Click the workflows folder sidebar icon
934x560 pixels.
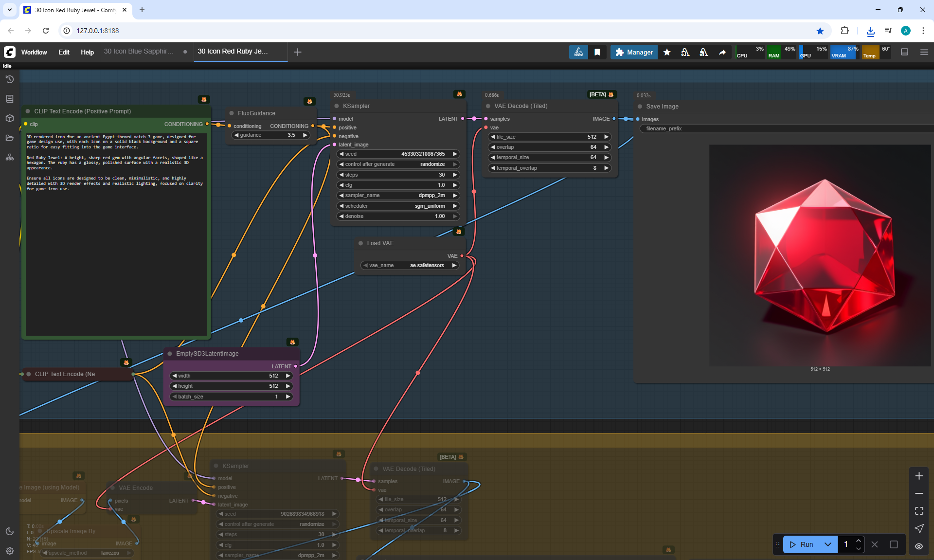click(9, 138)
